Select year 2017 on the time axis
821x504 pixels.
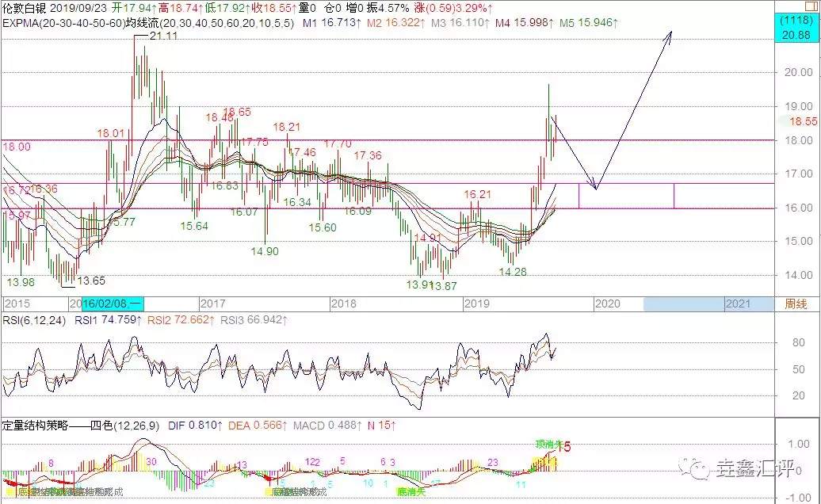point(213,304)
